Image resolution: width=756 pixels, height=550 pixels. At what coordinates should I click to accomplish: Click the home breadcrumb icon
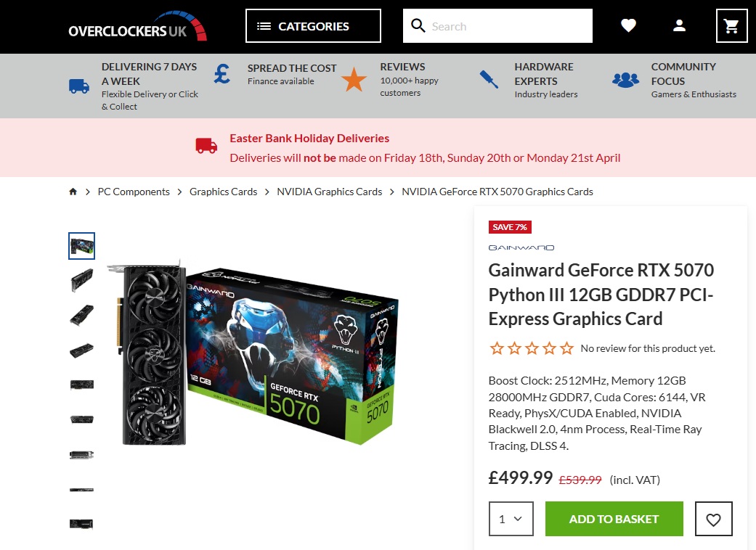point(73,192)
